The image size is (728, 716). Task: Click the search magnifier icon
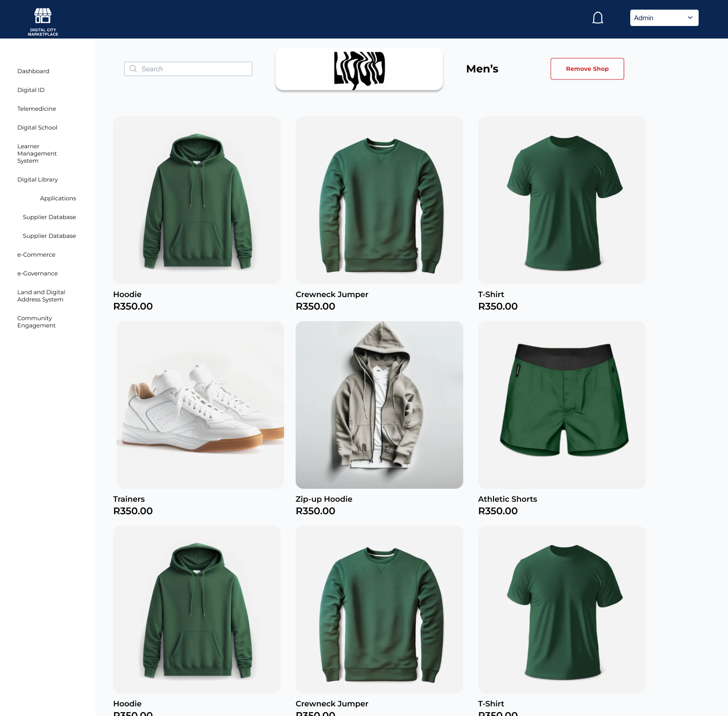(133, 69)
